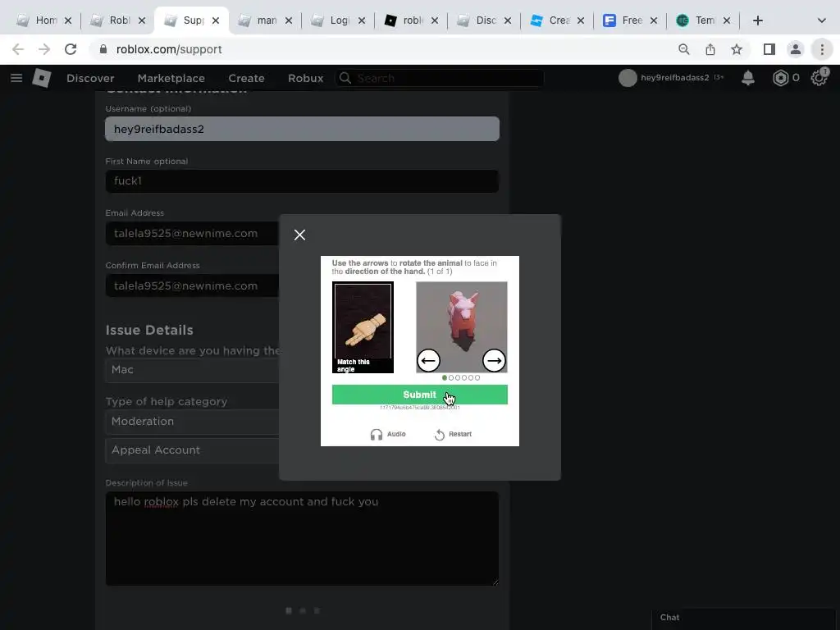Restart the captcha challenge
Image resolution: width=840 pixels, height=630 pixels.
click(453, 434)
